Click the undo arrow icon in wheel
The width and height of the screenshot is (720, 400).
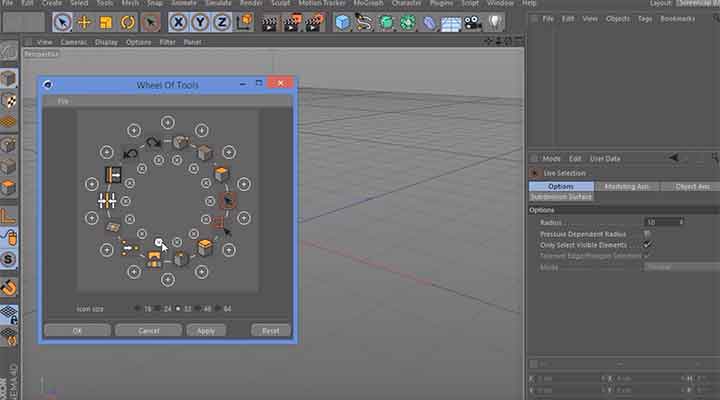(130, 154)
